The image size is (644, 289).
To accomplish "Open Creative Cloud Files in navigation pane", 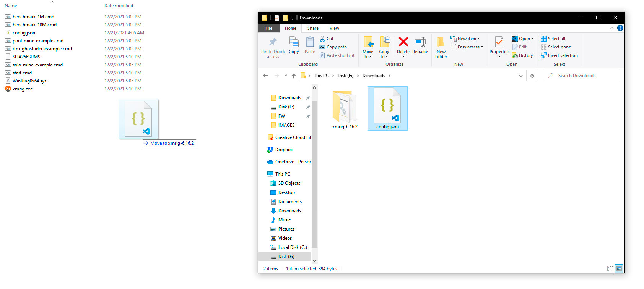I will pos(289,137).
